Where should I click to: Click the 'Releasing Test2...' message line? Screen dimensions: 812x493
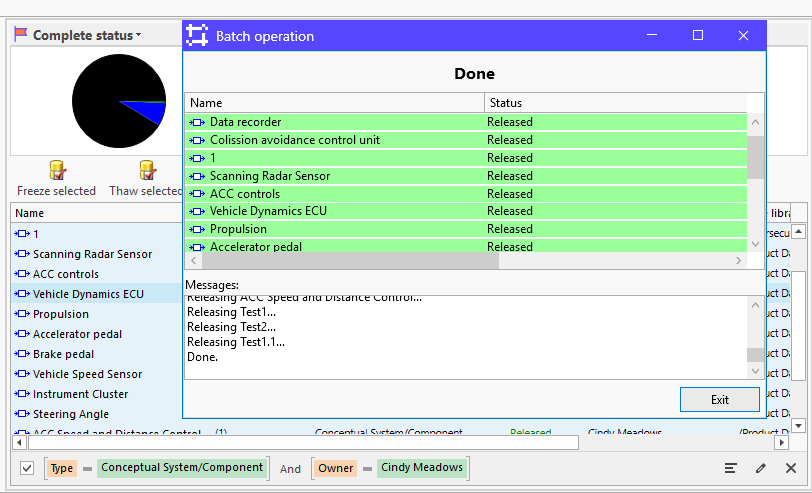coord(231,327)
